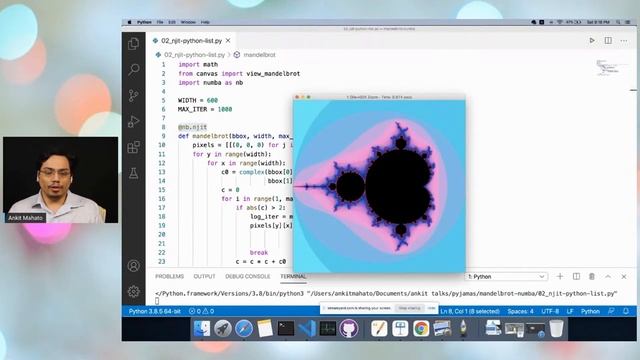
Task: Open Trash from the dock
Action: pos(556,328)
